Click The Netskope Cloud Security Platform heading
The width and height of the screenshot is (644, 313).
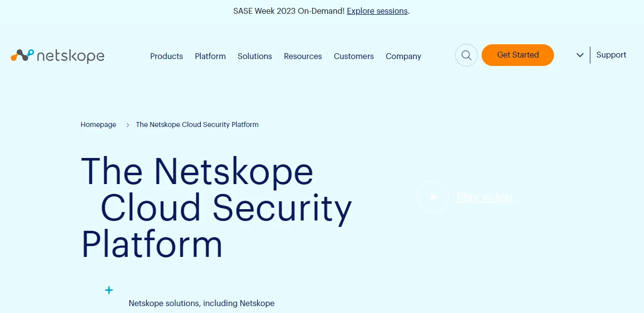coord(216,207)
